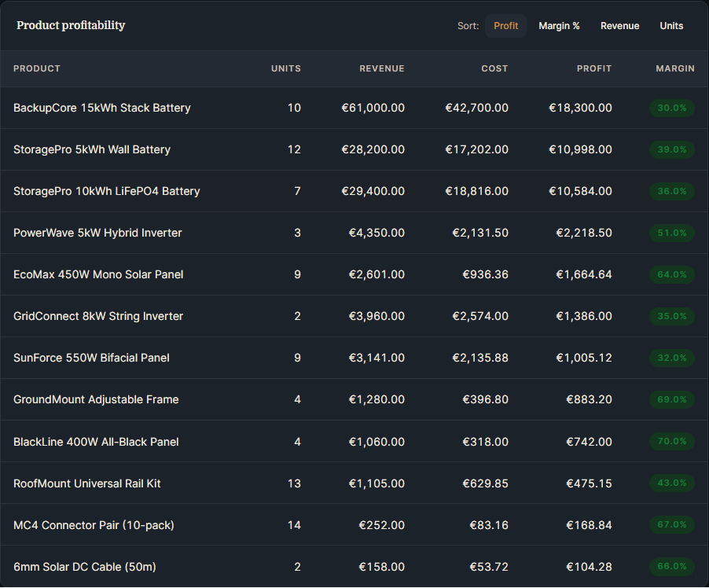This screenshot has height=588, width=709.
Task: Select StoragePro 10kWh LiFePO4 Battery name
Action: coord(107,191)
